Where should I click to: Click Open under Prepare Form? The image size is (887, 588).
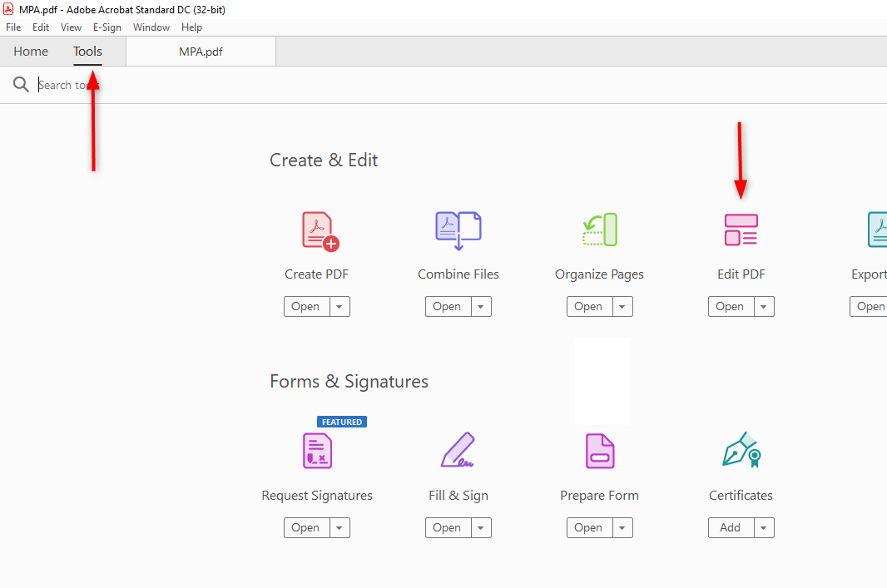point(589,527)
